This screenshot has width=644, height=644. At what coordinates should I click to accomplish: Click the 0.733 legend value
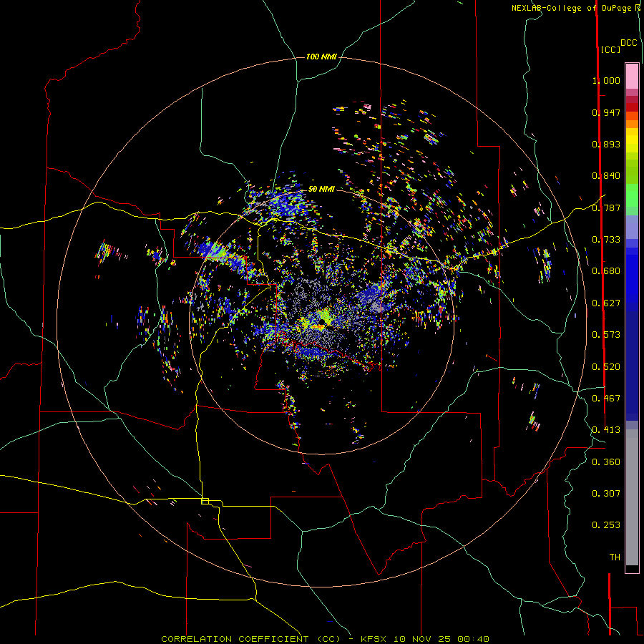[x=606, y=240]
